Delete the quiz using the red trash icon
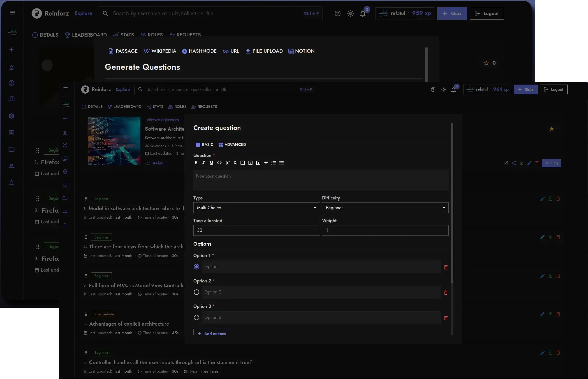588x379 pixels. click(537, 163)
